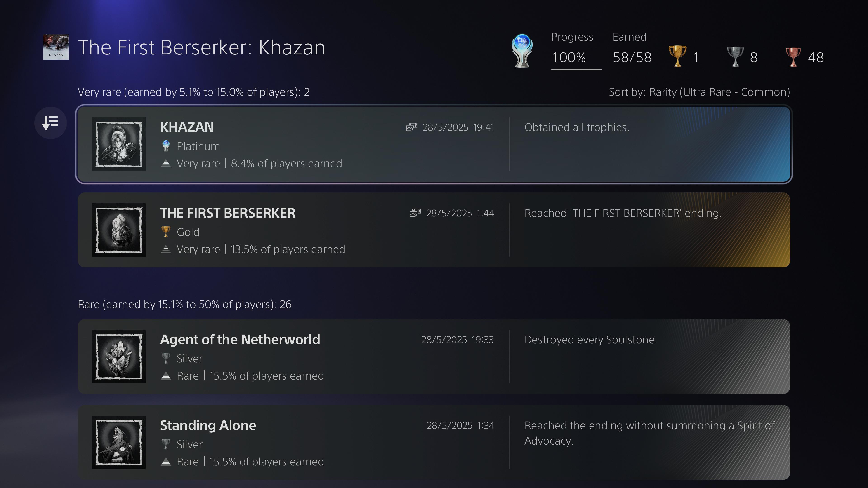
Task: Select the Agent of the Netherworld trophy
Action: tap(434, 356)
